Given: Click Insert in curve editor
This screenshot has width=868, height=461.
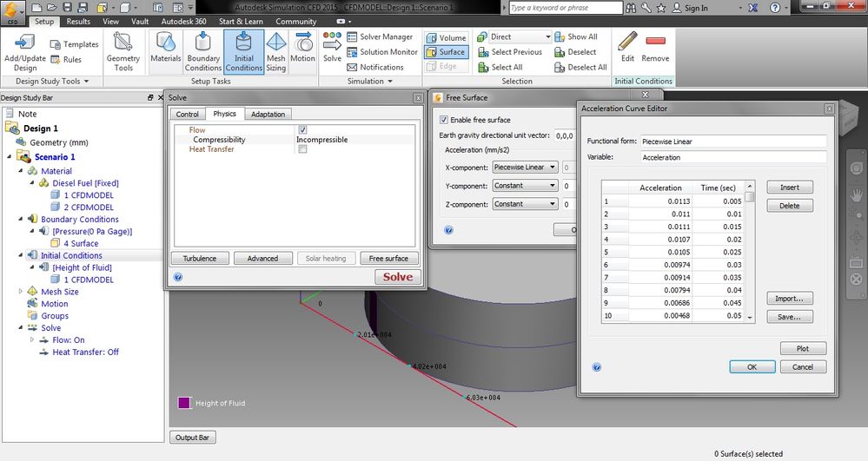Looking at the screenshot, I should pyautogui.click(x=790, y=187).
